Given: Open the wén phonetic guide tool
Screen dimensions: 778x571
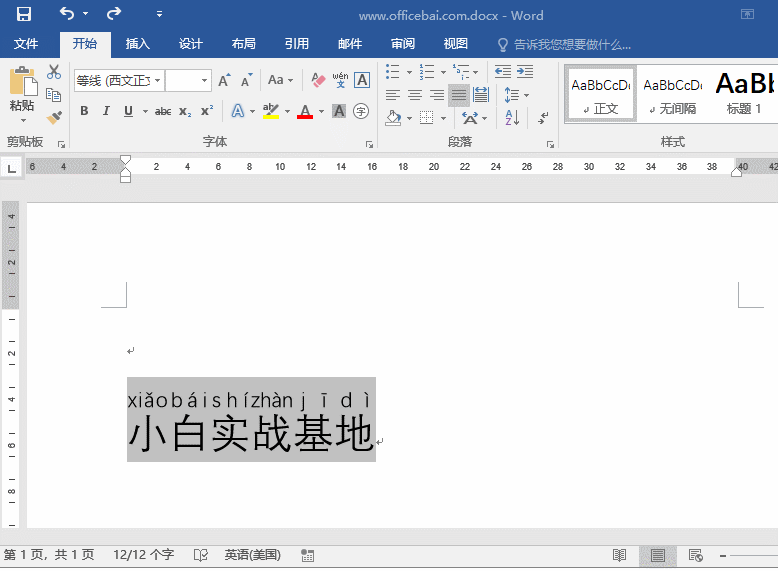Looking at the screenshot, I should (340, 80).
